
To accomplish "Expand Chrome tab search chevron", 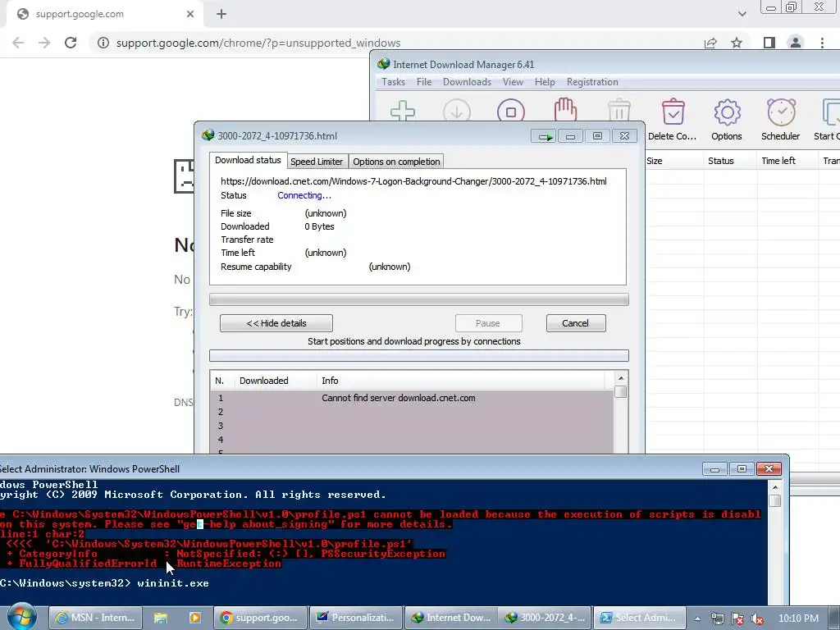I will pos(742,14).
